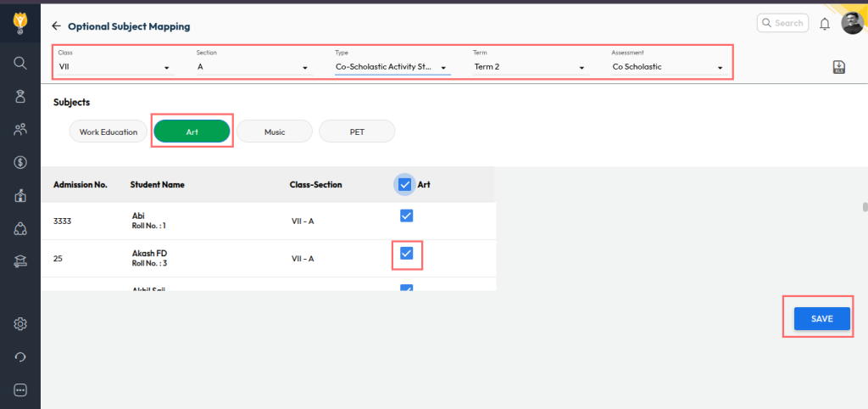
Task: Uncheck Art for Akash FD
Action: pos(406,253)
